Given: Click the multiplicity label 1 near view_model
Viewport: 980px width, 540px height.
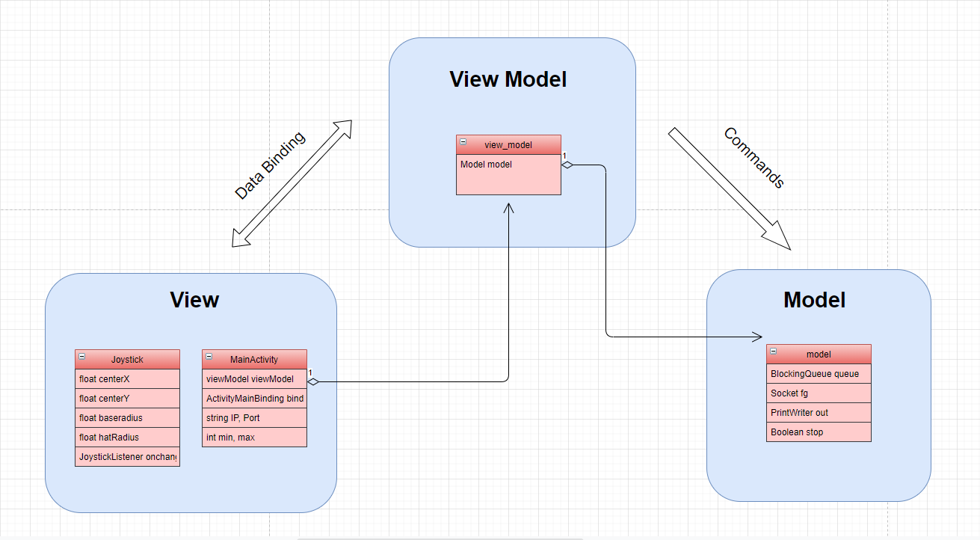Looking at the screenshot, I should (x=565, y=156).
